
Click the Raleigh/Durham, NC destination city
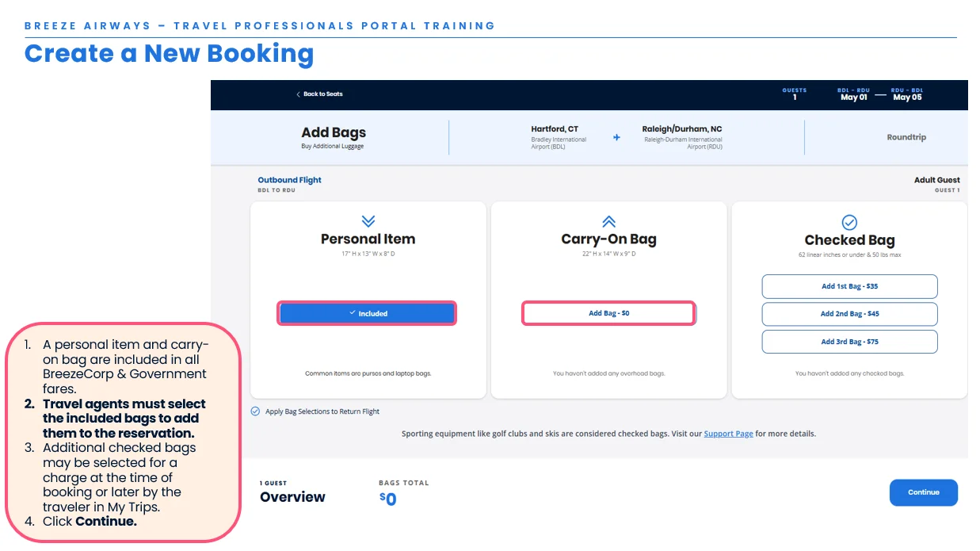coord(682,129)
